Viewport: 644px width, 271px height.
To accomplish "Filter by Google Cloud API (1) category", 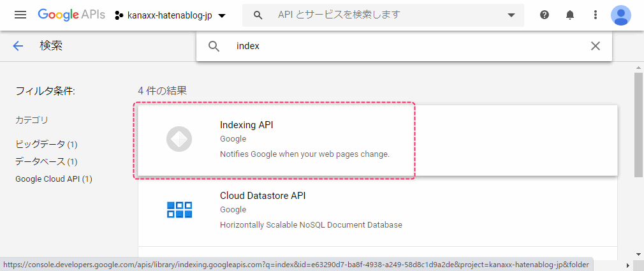I will 54,179.
